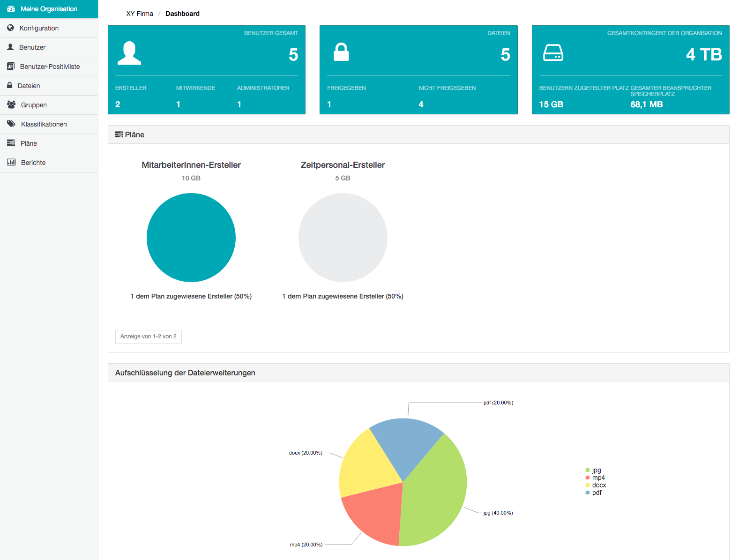Click the hard drive icon in Gesamtkontingent card
The width and height of the screenshot is (746, 560).
pyautogui.click(x=553, y=52)
